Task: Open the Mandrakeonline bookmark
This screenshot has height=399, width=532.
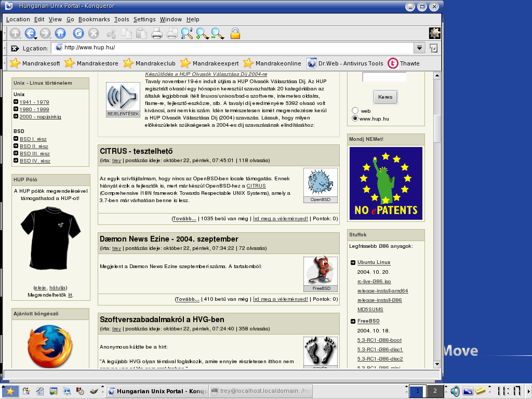Action: [x=272, y=63]
